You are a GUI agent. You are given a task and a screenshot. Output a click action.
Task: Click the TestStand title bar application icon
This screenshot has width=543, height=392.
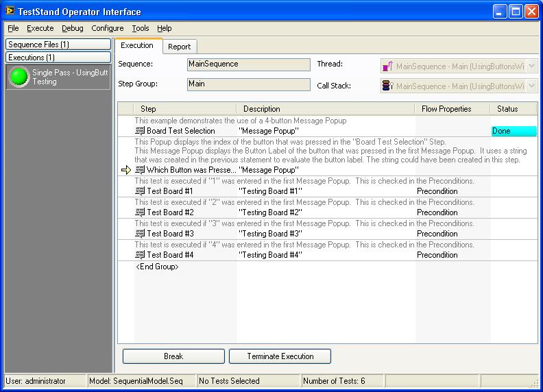click(x=10, y=11)
